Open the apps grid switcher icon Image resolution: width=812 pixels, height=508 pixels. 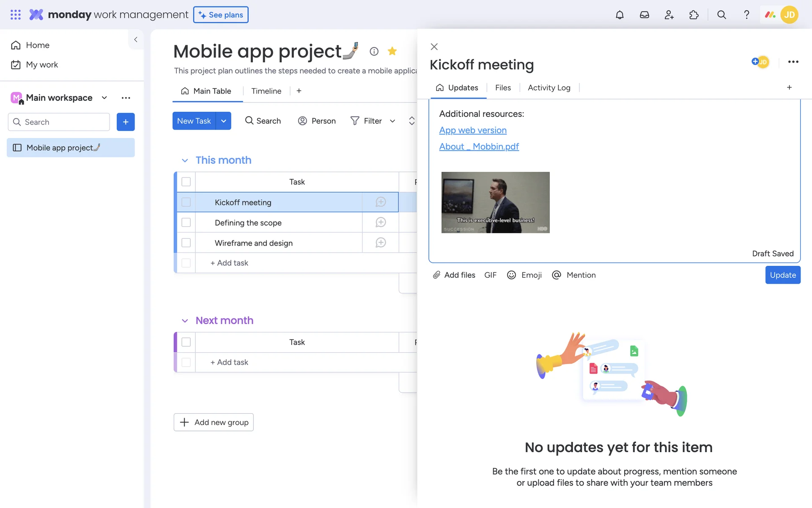pyautogui.click(x=16, y=15)
